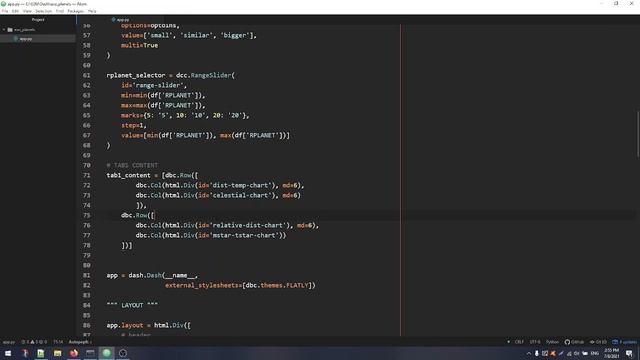Open the Edit menu
The width and height of the screenshot is (640, 360).
[16, 11]
